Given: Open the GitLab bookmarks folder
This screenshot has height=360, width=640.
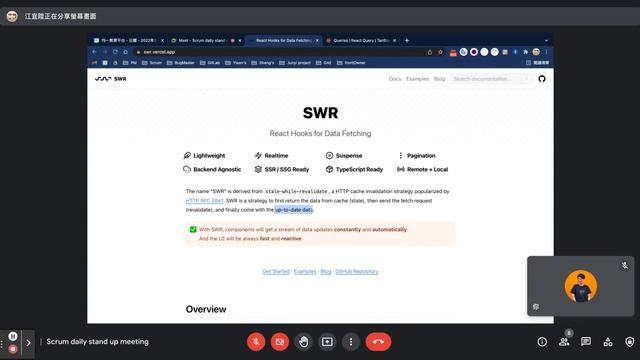Looking at the screenshot, I should click(x=210, y=63).
